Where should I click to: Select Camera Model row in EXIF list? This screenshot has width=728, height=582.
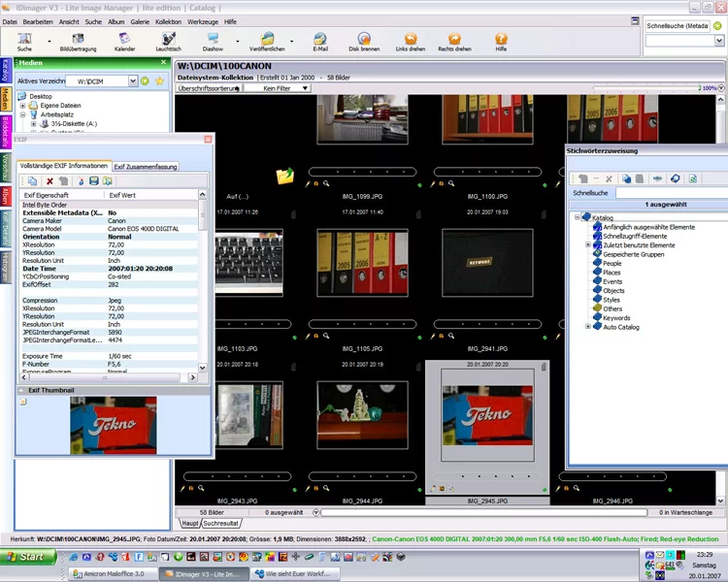point(110,229)
